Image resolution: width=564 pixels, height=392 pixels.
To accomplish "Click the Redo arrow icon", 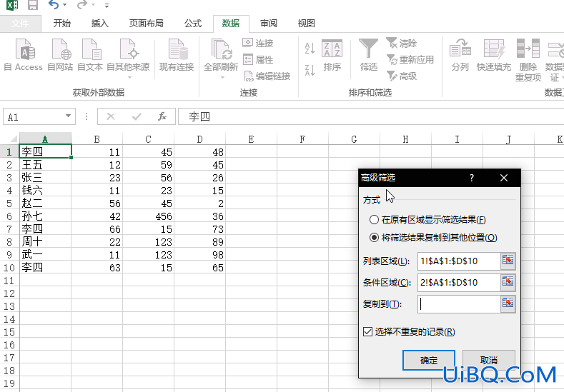I will pos(82,5).
